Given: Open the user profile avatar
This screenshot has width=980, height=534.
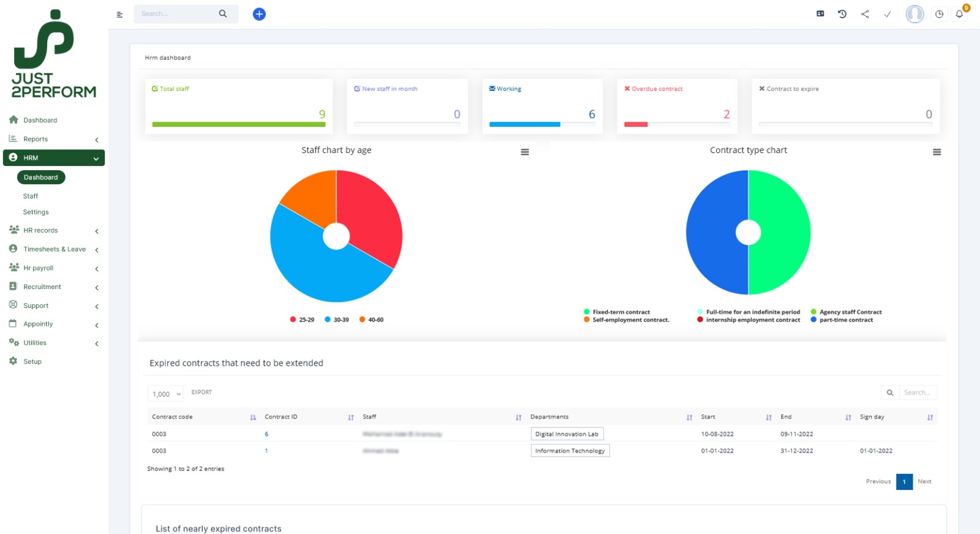Looking at the screenshot, I should coord(914,13).
